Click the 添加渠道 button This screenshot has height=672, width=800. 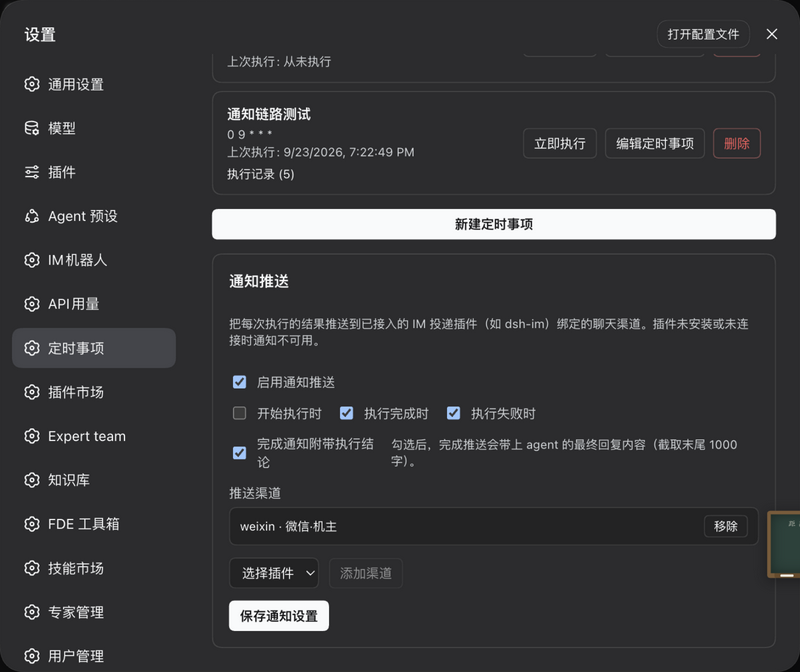pyautogui.click(x=366, y=573)
